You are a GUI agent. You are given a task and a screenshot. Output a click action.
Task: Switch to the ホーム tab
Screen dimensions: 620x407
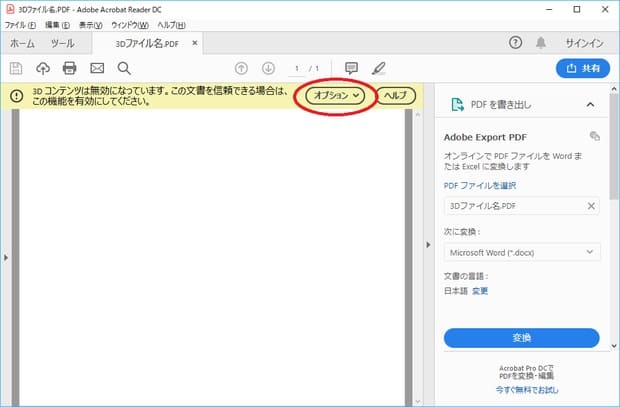pos(22,43)
